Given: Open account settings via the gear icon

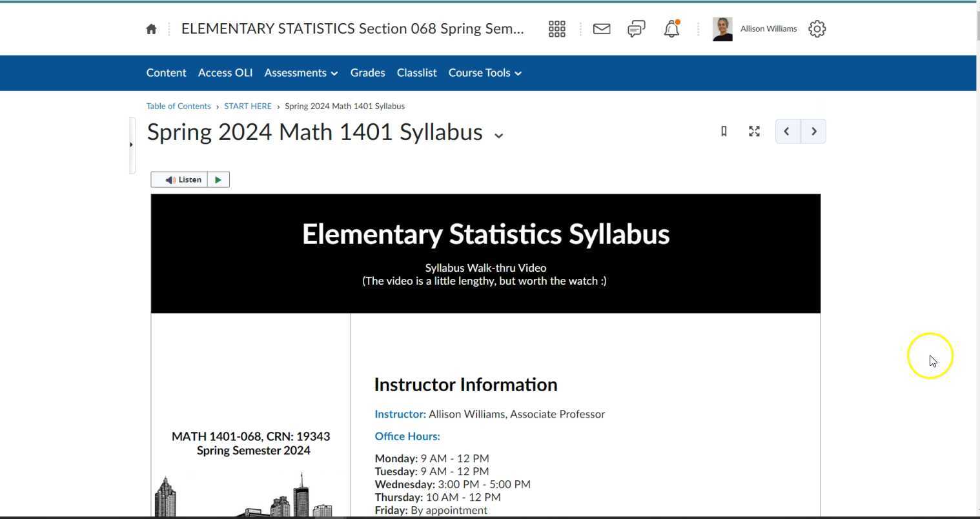Looking at the screenshot, I should pyautogui.click(x=817, y=28).
